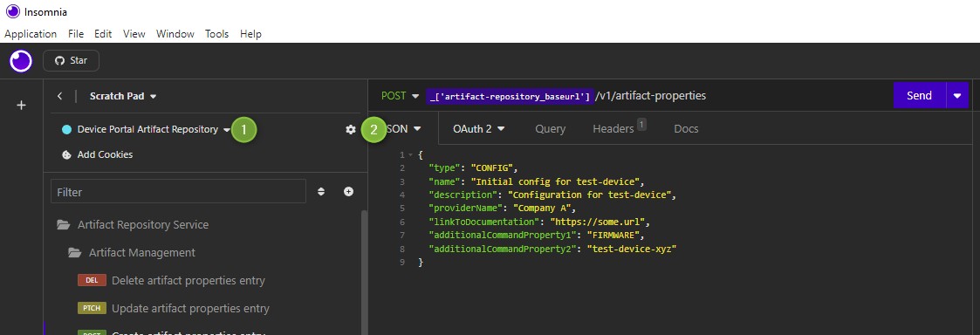
Task: Open the Tools menu
Action: 217,34
